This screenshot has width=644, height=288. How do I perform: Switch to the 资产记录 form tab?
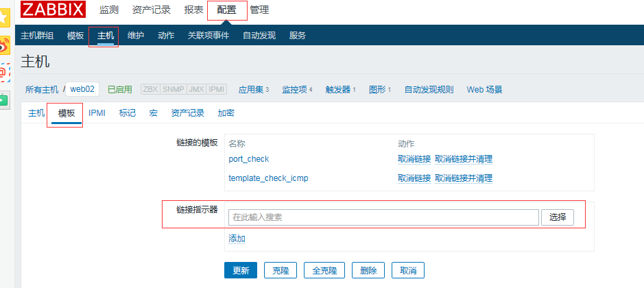pyautogui.click(x=188, y=113)
